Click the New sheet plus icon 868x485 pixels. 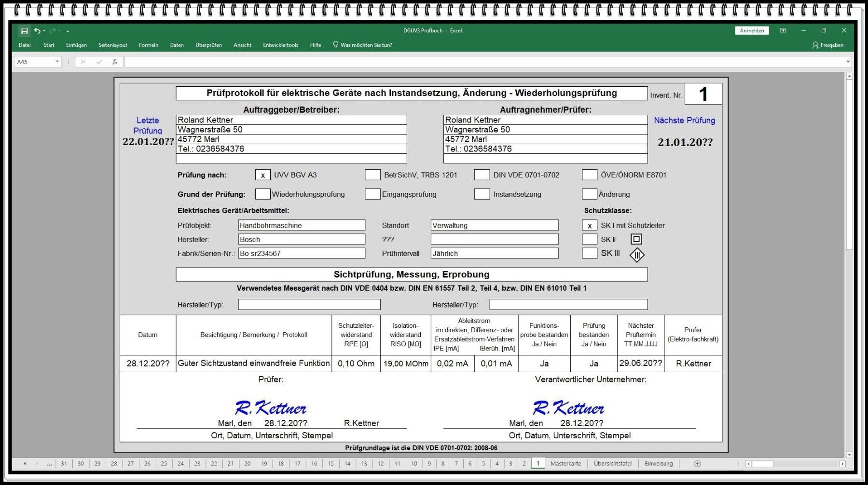[697, 464]
